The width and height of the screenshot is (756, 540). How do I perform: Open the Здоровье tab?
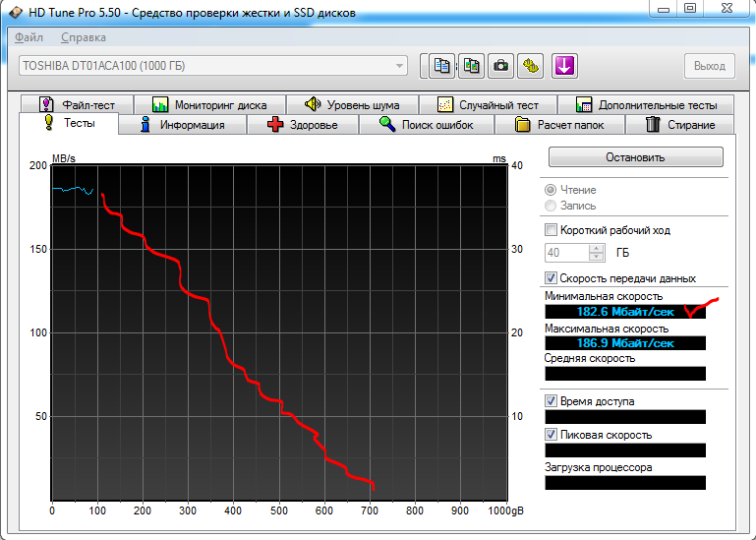click(x=303, y=125)
